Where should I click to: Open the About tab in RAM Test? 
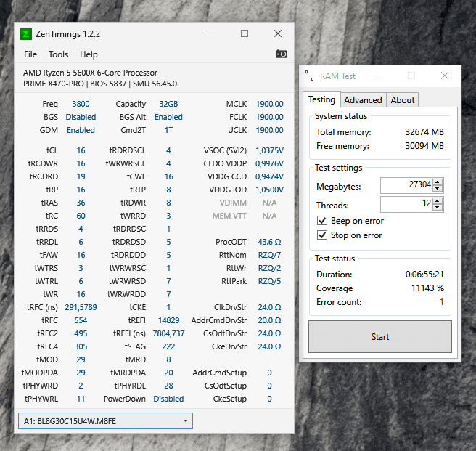(x=403, y=100)
